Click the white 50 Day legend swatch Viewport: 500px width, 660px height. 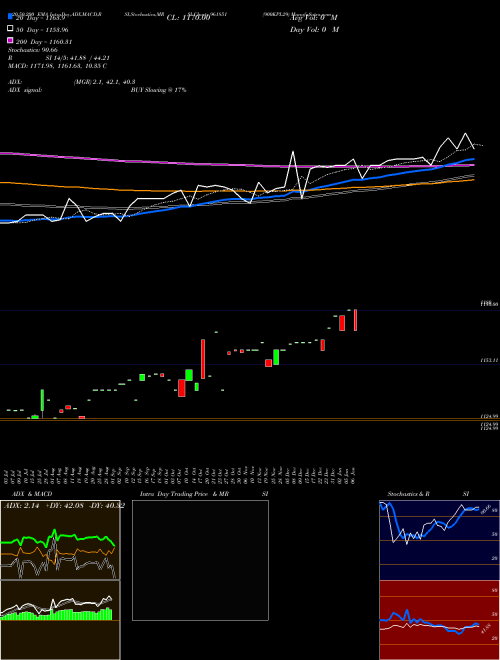click(10, 29)
